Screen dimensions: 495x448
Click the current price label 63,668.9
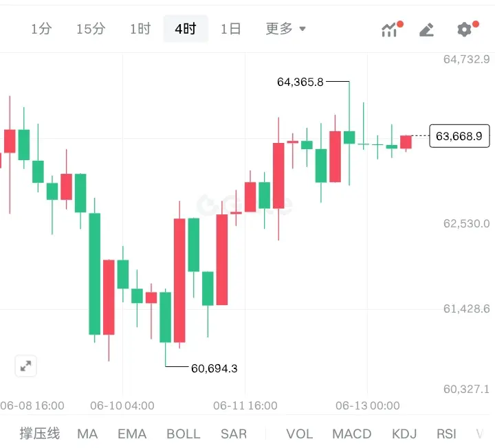459,136
